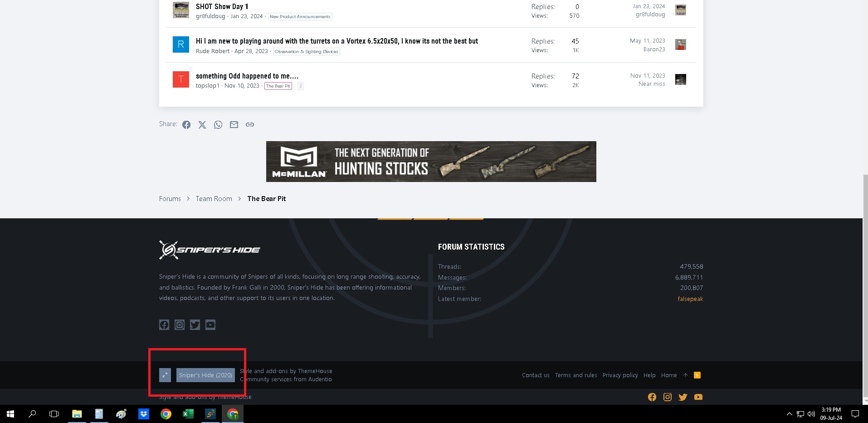Image resolution: width=868 pixels, height=423 pixels.
Task: View latest member falsepeak profile
Action: [x=690, y=299]
